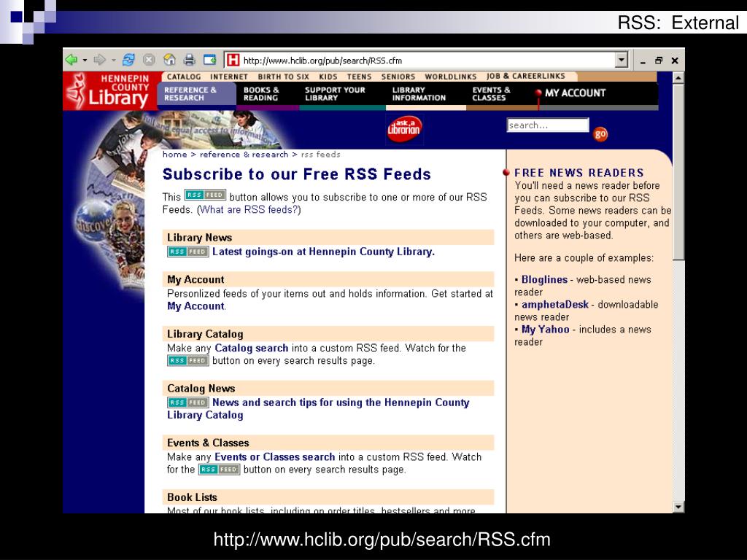Open Job & Careerlinks navigation item
Viewport: 747px width, 560px height.
(x=526, y=76)
